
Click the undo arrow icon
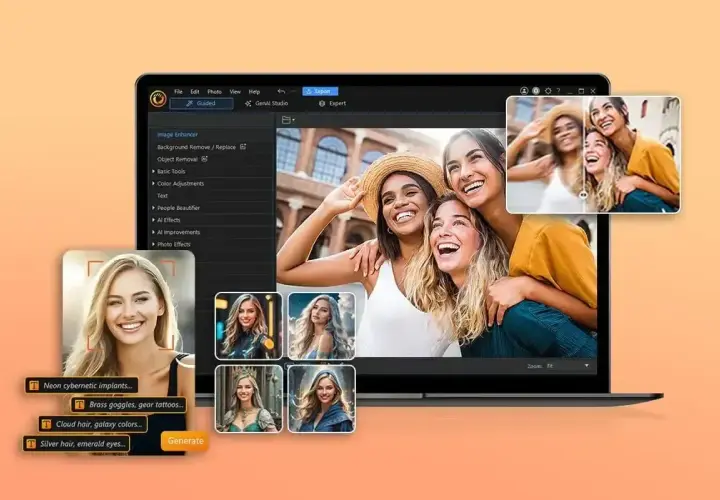[x=281, y=91]
